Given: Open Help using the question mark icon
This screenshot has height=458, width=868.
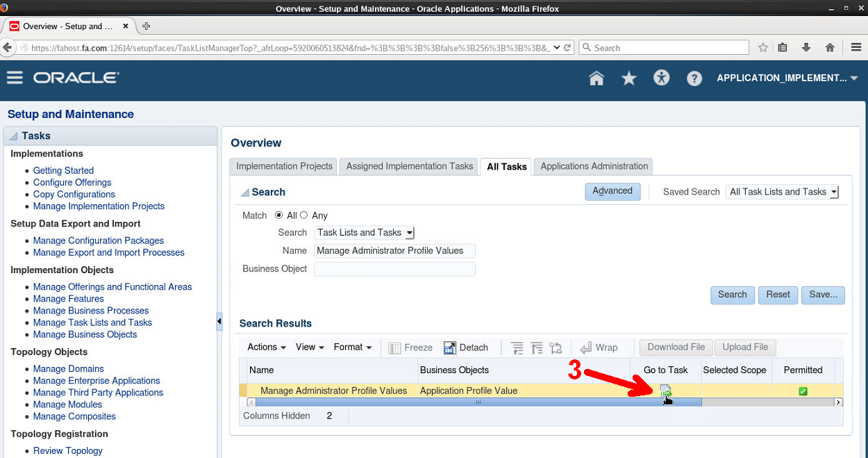Looking at the screenshot, I should [x=694, y=78].
